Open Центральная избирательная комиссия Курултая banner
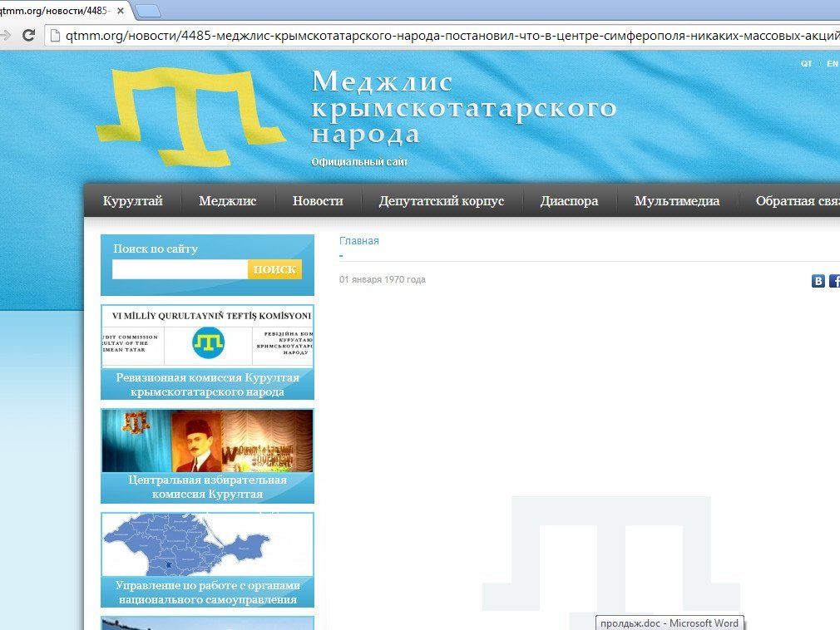 click(x=207, y=455)
